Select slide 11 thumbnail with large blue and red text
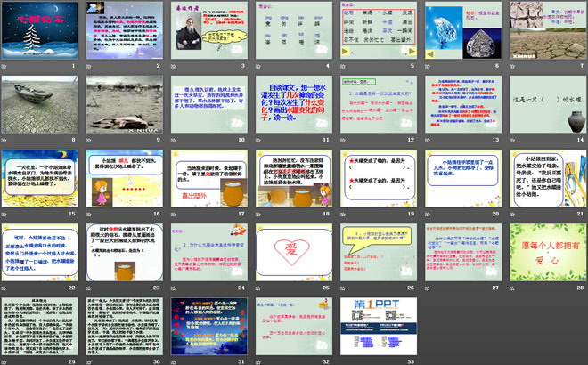This screenshot has height=365, width=588. 294,104
